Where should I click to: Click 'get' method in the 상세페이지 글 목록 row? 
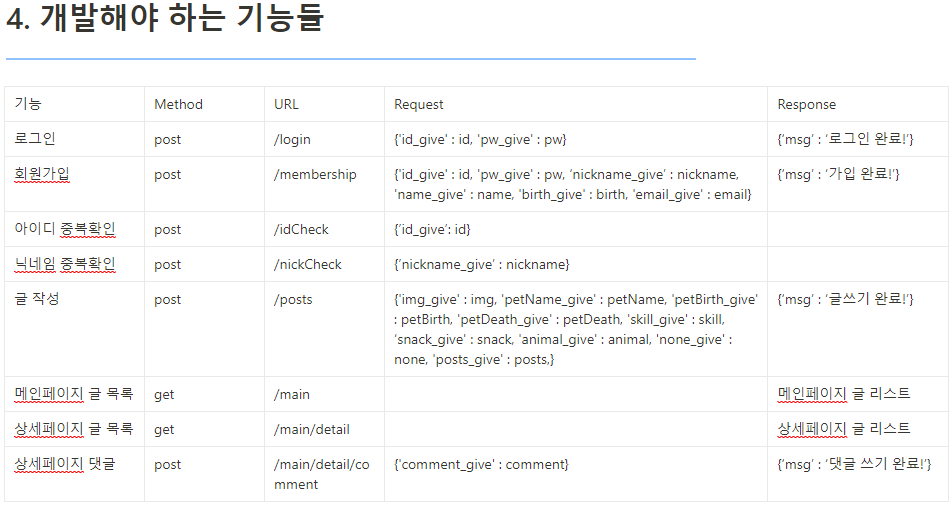(164, 431)
